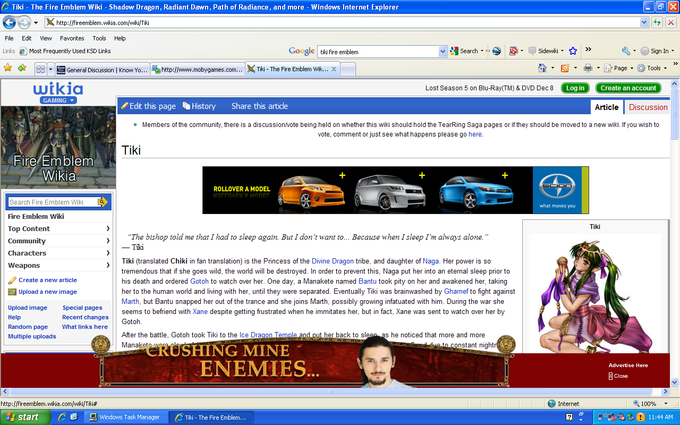Click the Google Toolbar globe news icon
This screenshot has height=425, width=680.
pyautogui.click(x=497, y=51)
